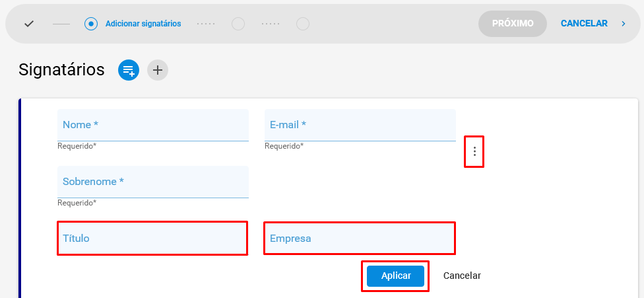644x298 pixels.
Task: Jump to the fourth step circle
Action: (303, 24)
